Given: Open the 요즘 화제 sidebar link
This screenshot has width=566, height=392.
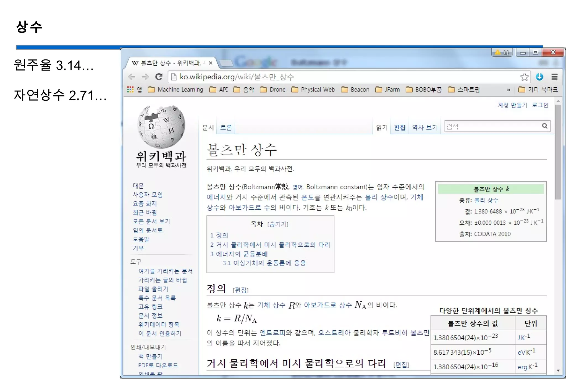Looking at the screenshot, I should coord(145,204).
